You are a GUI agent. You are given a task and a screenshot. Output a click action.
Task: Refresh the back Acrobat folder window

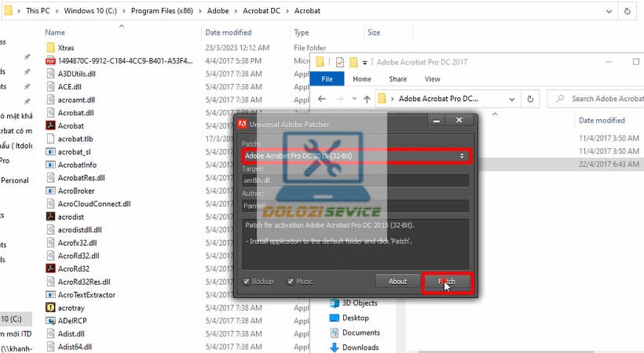[628, 11]
